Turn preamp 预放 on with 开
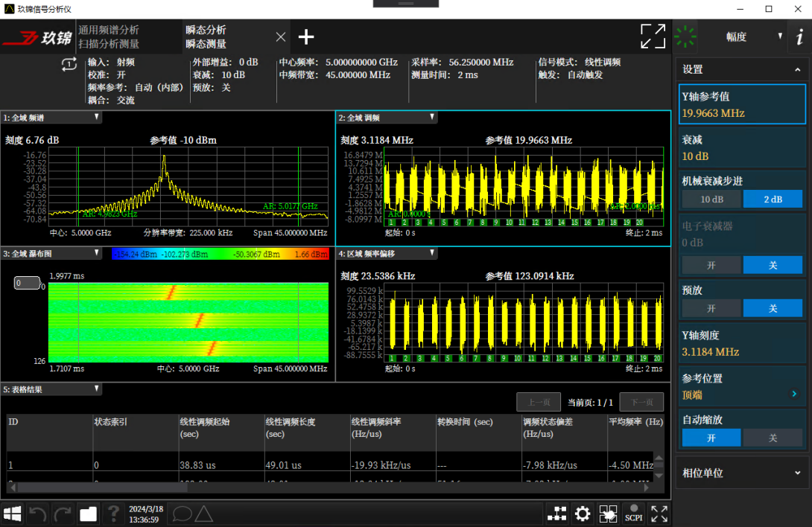Image resolution: width=812 pixels, height=527 pixels. point(711,309)
